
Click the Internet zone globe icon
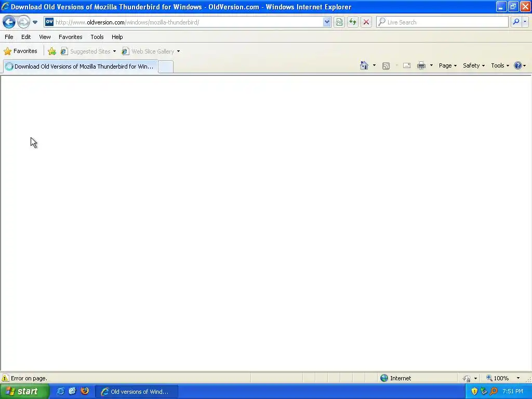pyautogui.click(x=384, y=378)
